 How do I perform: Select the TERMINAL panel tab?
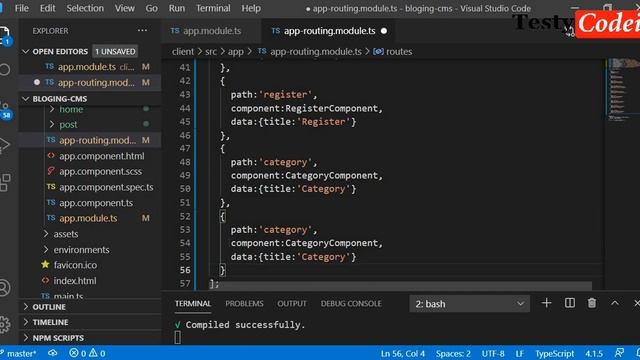coord(193,304)
